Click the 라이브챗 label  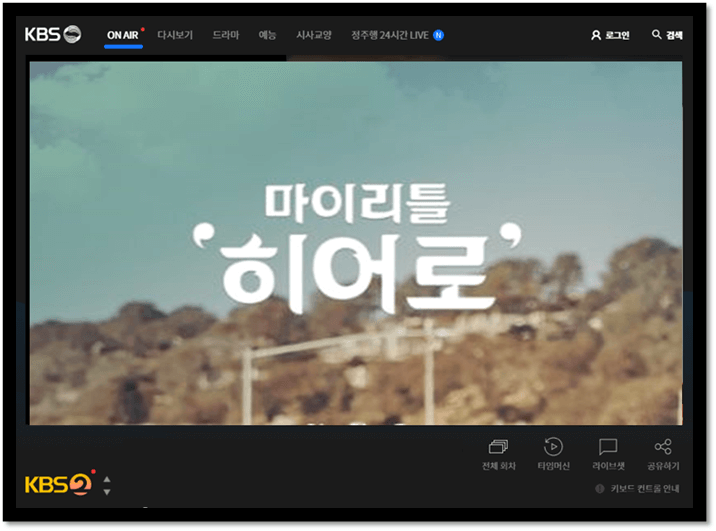608,466
